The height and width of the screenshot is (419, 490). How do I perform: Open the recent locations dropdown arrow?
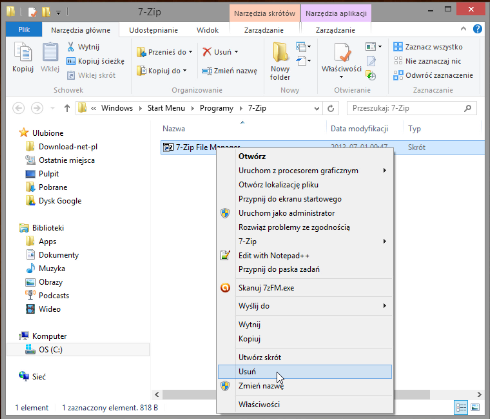(x=52, y=108)
